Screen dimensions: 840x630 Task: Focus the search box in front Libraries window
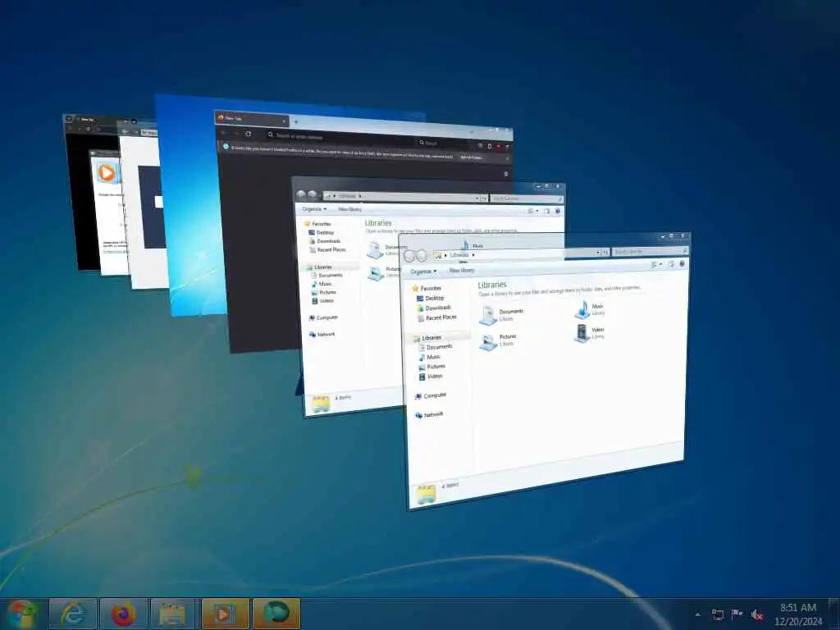(651, 251)
